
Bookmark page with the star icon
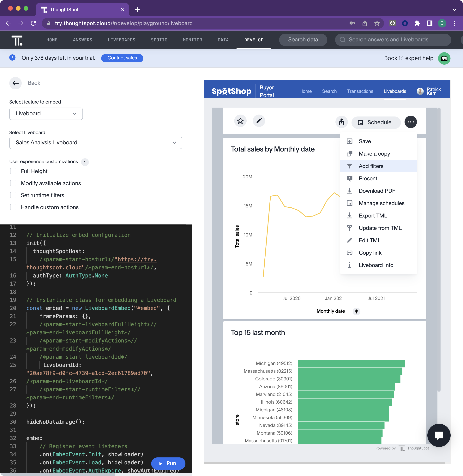point(377,23)
